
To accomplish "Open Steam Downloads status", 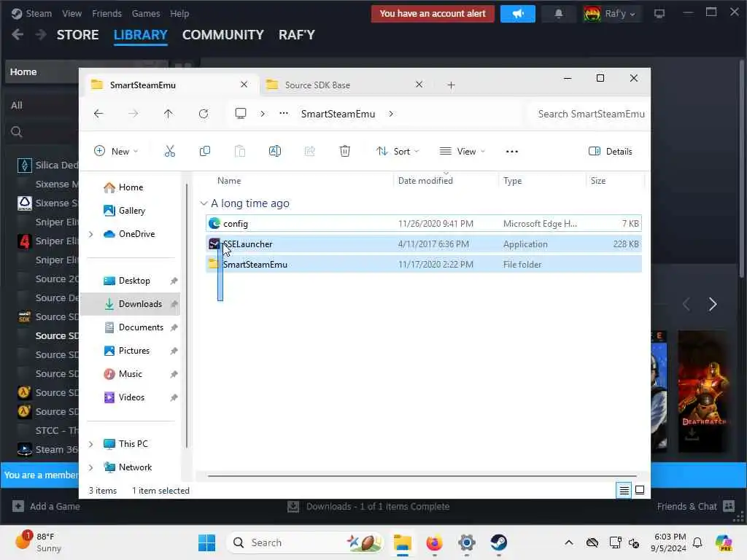I will point(369,506).
